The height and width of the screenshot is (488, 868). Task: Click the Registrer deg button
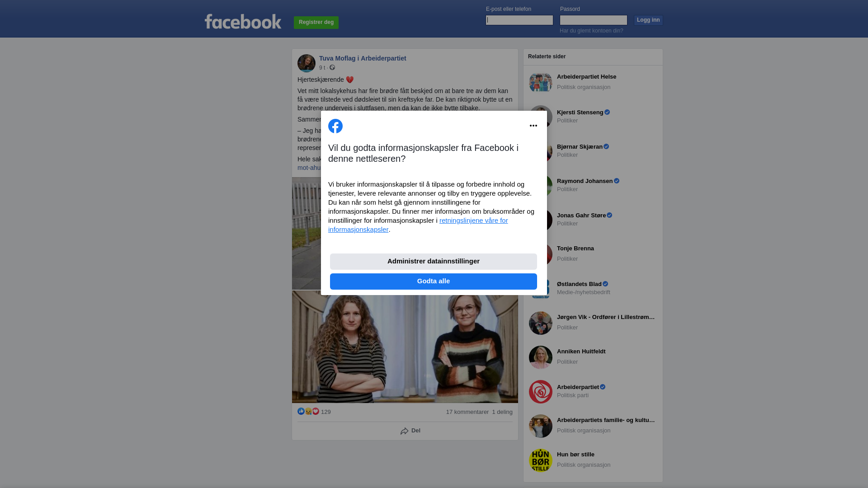click(316, 23)
